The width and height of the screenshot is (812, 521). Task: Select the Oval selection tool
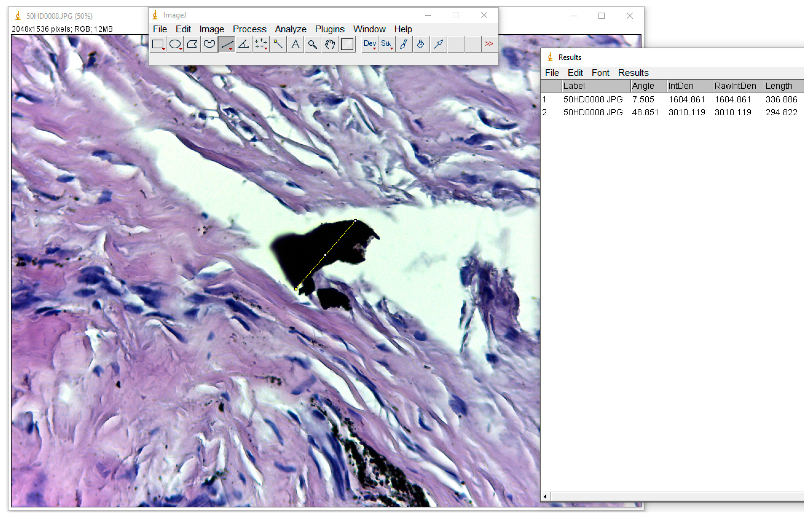click(x=176, y=44)
